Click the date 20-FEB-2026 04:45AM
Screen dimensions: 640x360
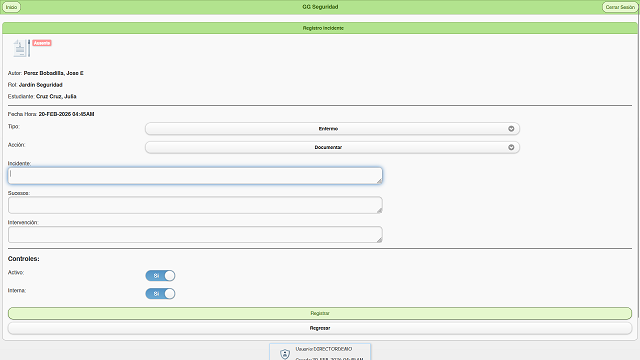(66, 114)
